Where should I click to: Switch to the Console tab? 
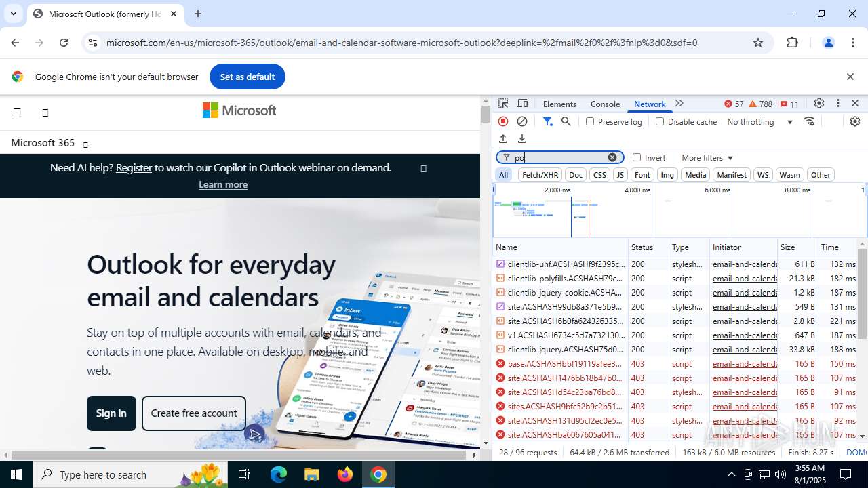point(605,104)
